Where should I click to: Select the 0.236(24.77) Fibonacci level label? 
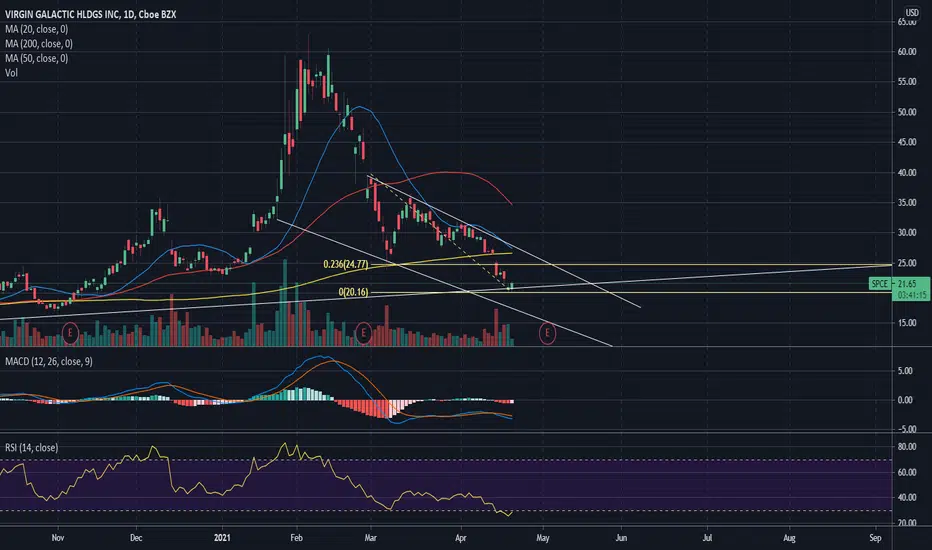(345, 265)
